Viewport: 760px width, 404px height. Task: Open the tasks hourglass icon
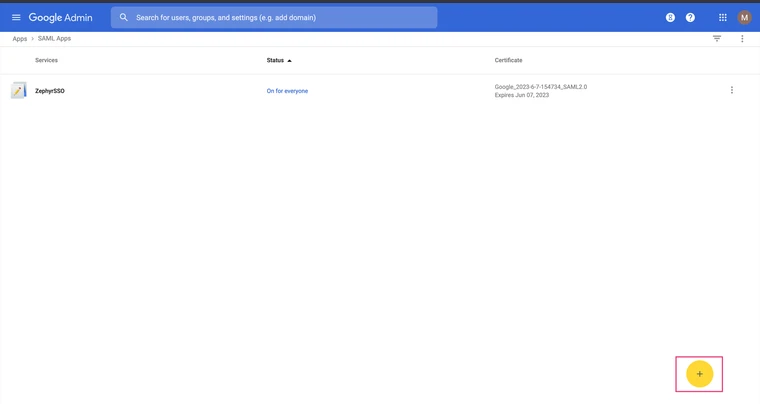[x=670, y=17]
